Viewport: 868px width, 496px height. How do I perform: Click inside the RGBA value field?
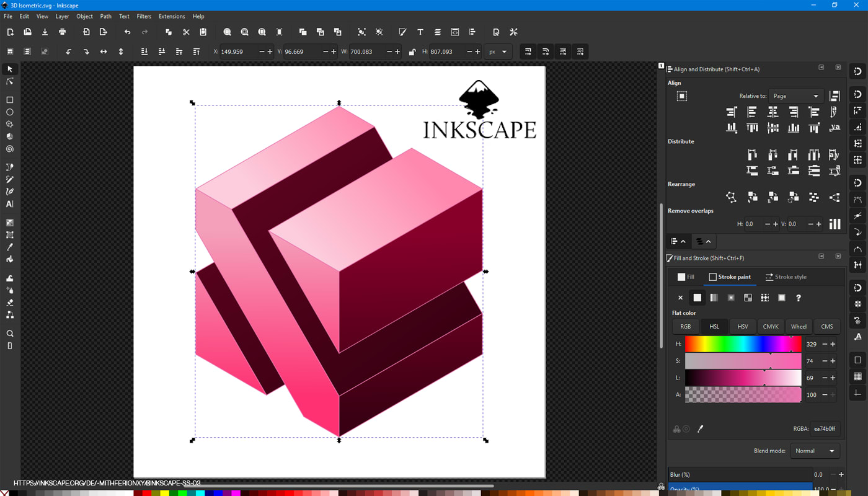point(825,428)
